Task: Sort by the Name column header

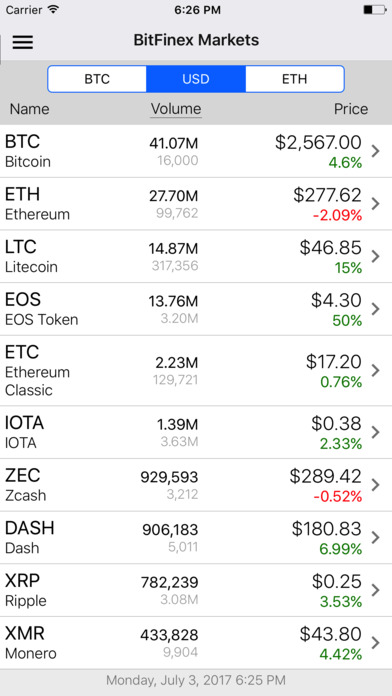Action: click(x=30, y=109)
